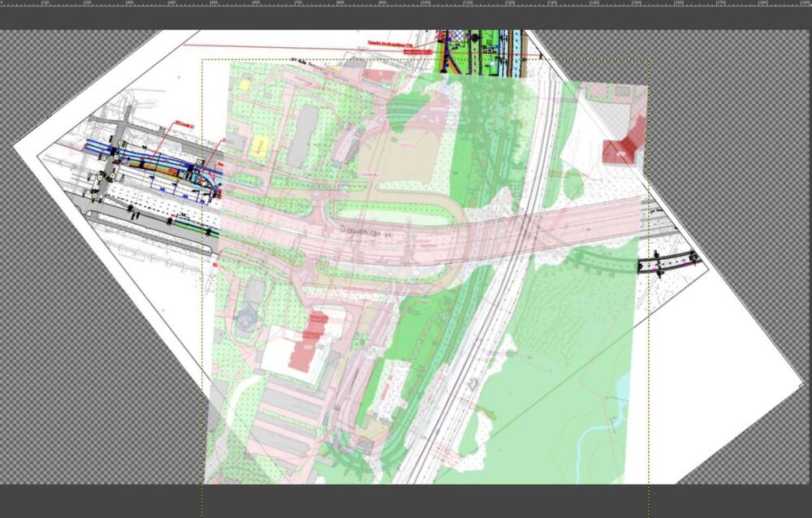The image size is (812, 518).
Task: Click the horizontal ruler above the canvas
Action: (x=406, y=3)
